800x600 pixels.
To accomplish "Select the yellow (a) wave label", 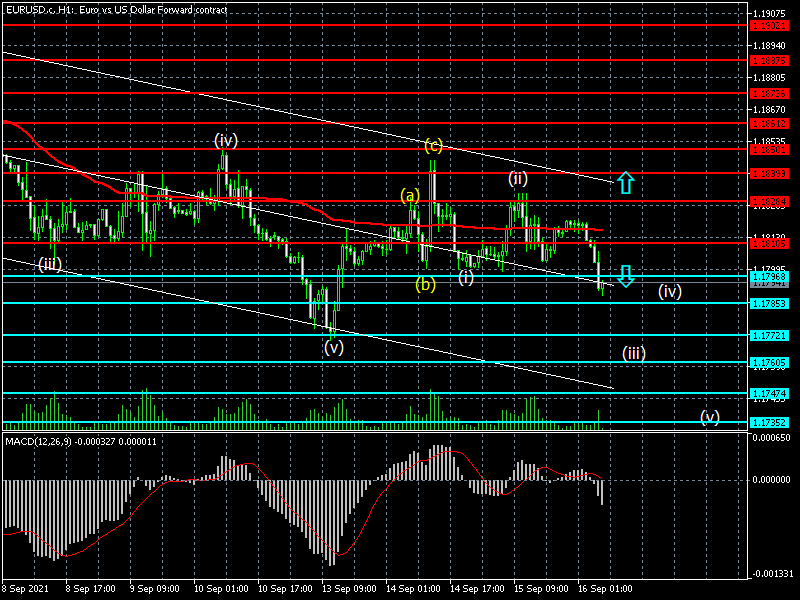I will pos(410,195).
